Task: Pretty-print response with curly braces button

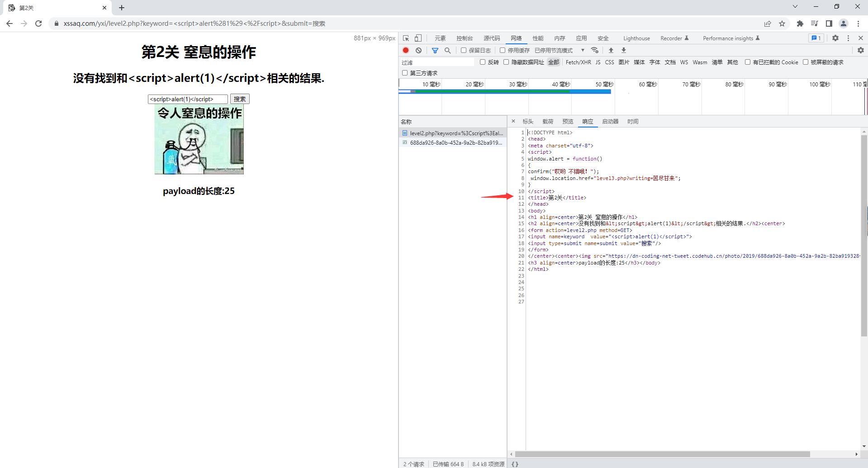Action: tap(515, 464)
